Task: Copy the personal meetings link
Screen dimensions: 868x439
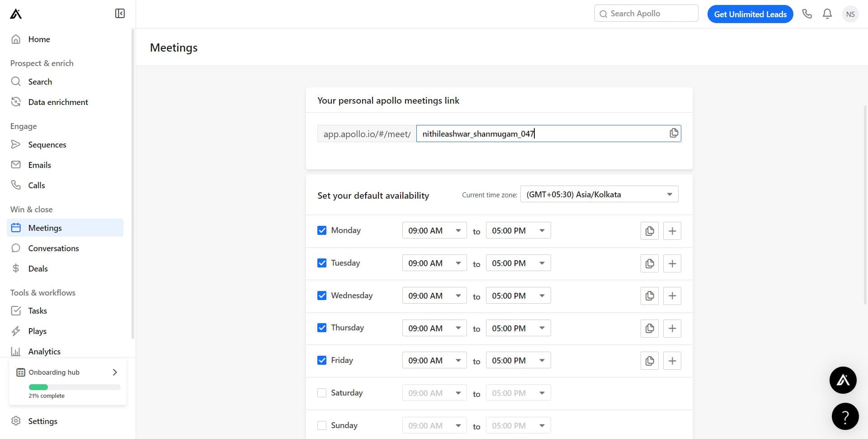Action: (674, 133)
